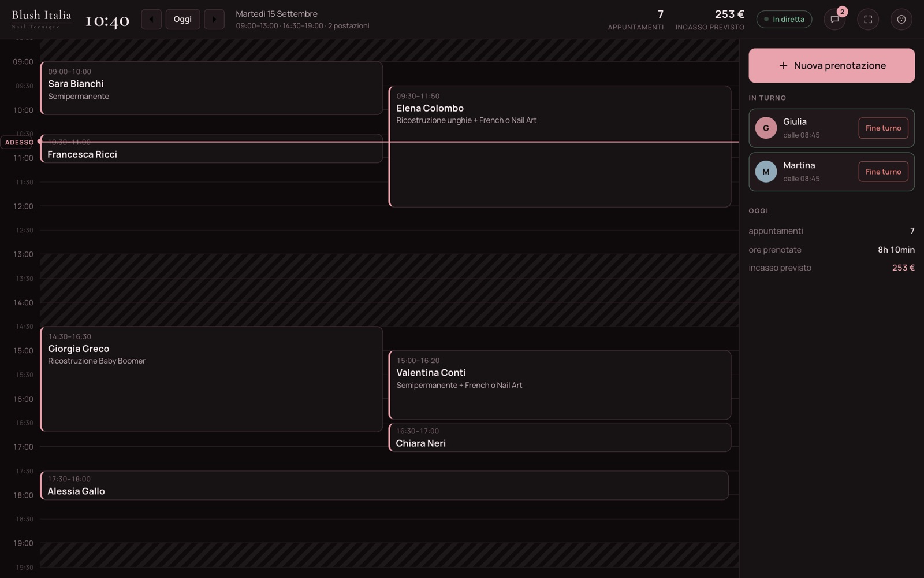Enter fullscreen mode with the expand icon
Image resolution: width=924 pixels, height=578 pixels.
click(x=868, y=19)
